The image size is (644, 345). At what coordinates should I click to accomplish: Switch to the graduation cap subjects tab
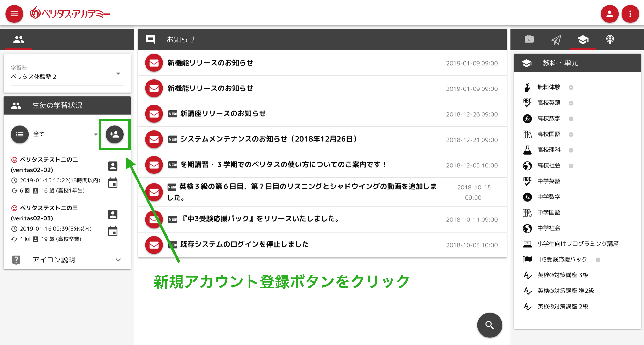[583, 39]
